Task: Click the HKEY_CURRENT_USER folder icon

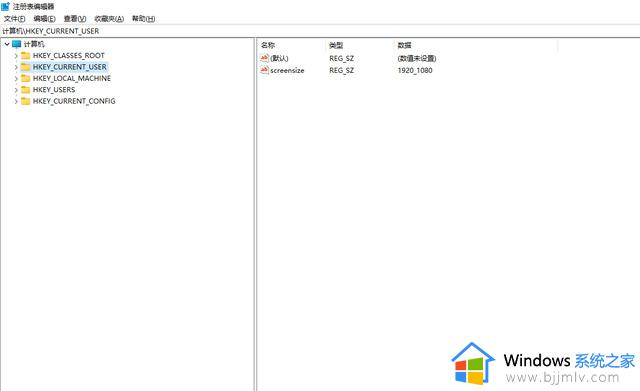Action: click(x=26, y=67)
